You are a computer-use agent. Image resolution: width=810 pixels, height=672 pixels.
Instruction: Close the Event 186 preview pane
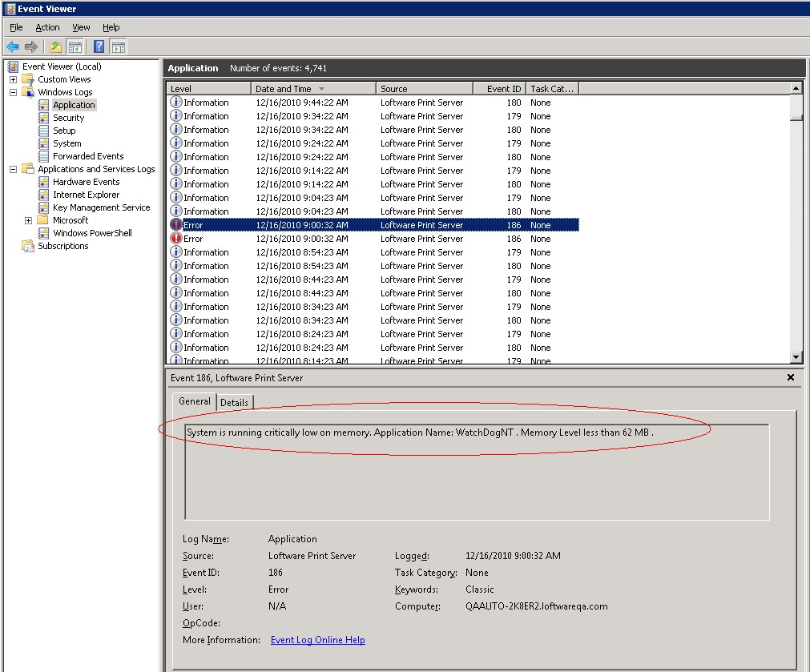[x=790, y=377]
